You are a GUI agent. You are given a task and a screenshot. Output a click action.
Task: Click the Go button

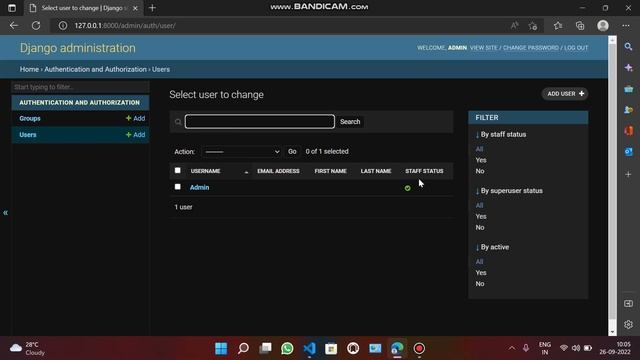click(292, 151)
